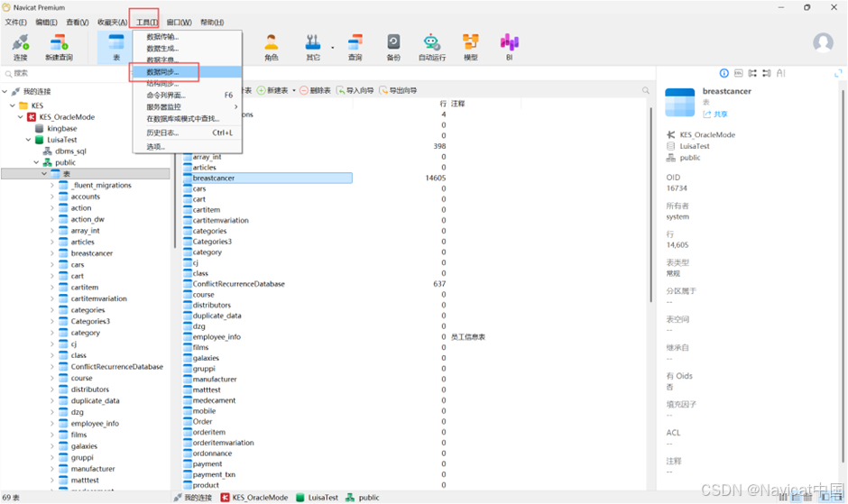Open the 编辑(E) menu

(47, 23)
